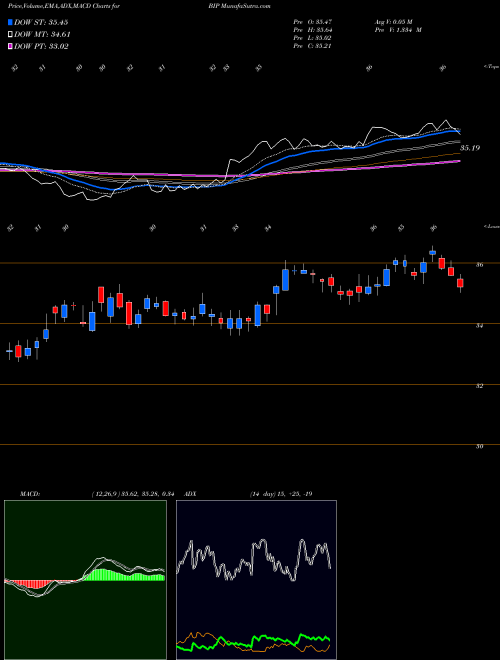Viewport: 500px width, 660px height.
Task: Click the magenta DOW PT legend swatch
Action: [10, 46]
